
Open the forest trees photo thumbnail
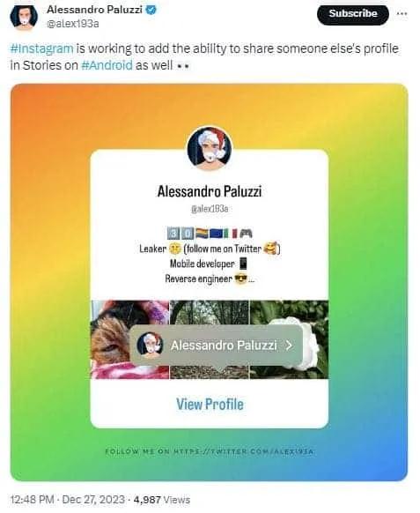(x=210, y=339)
